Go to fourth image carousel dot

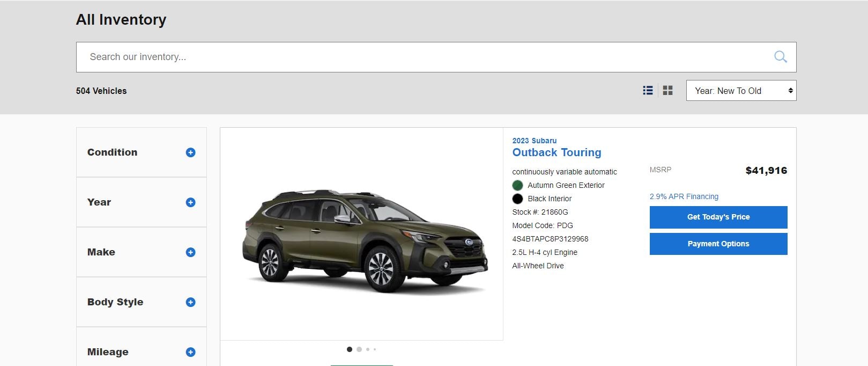click(375, 349)
